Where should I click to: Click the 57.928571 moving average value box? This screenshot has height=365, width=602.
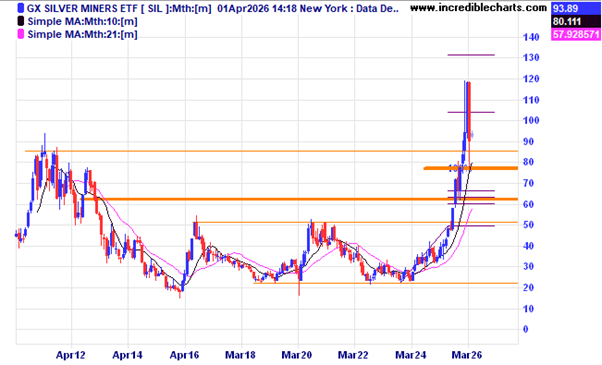[x=576, y=35]
